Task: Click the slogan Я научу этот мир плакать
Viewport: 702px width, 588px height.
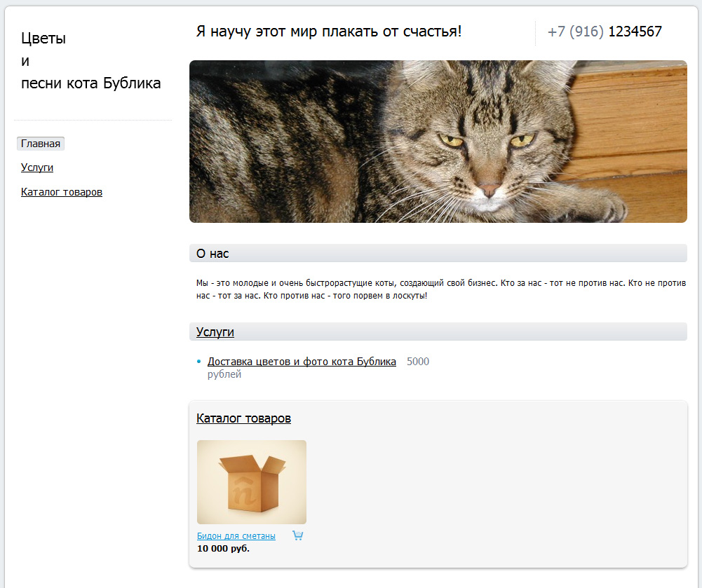Action: tap(329, 32)
